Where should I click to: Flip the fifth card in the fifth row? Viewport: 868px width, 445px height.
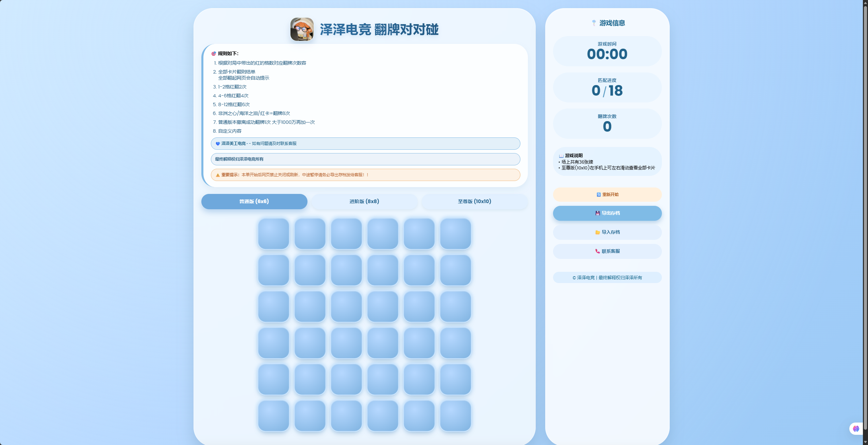point(419,379)
